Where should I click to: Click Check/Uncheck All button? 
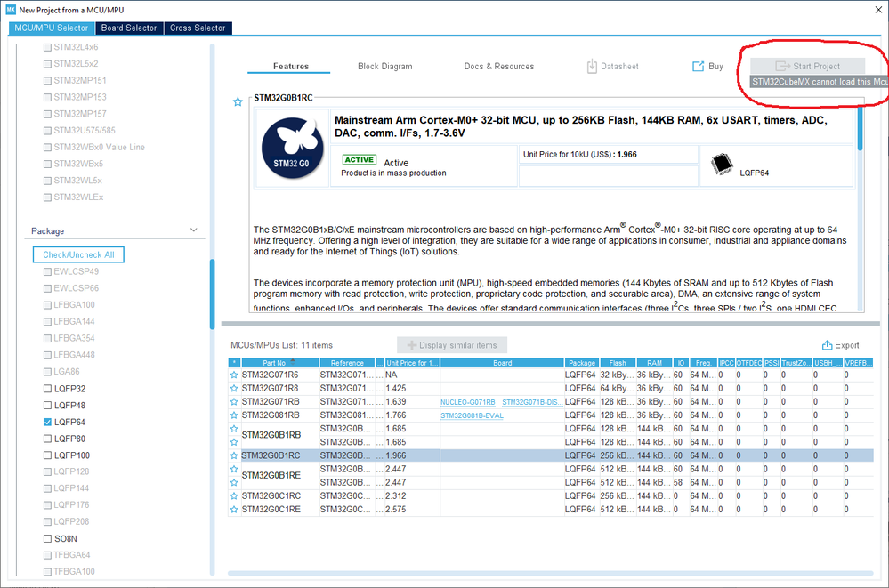pyautogui.click(x=78, y=254)
